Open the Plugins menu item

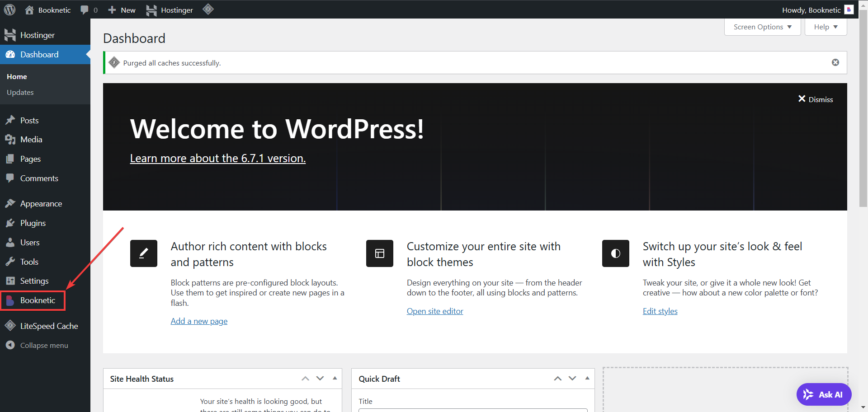(x=45, y=223)
